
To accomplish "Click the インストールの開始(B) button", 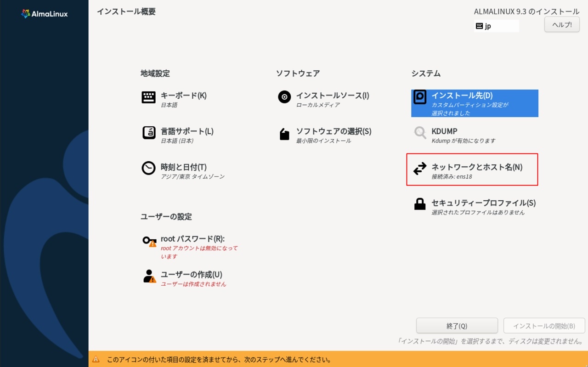I will tap(544, 326).
